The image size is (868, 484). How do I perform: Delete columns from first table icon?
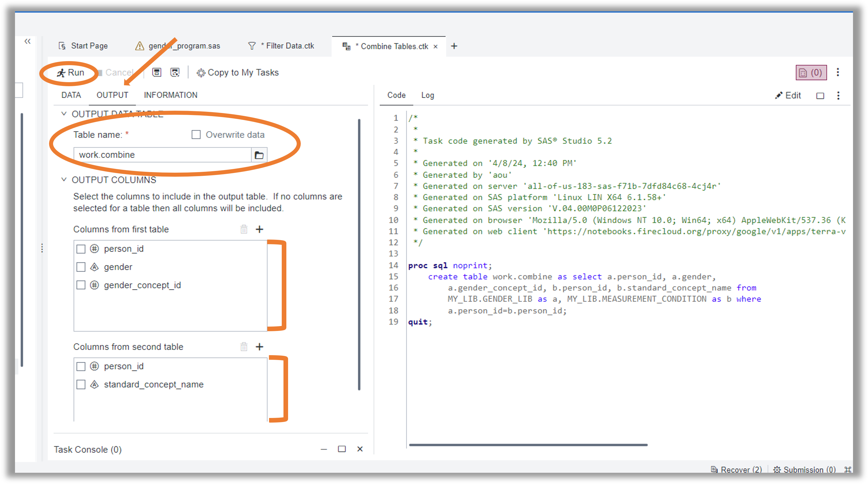pyautogui.click(x=244, y=229)
